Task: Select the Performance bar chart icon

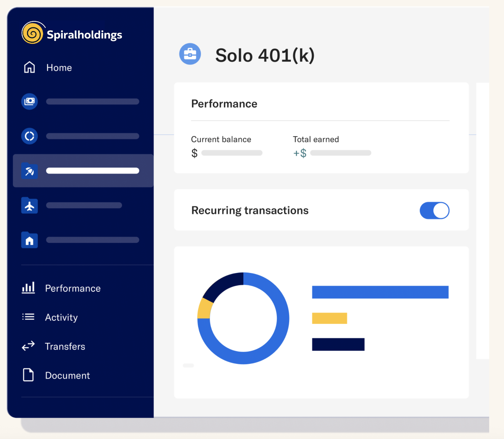Action: [28, 287]
